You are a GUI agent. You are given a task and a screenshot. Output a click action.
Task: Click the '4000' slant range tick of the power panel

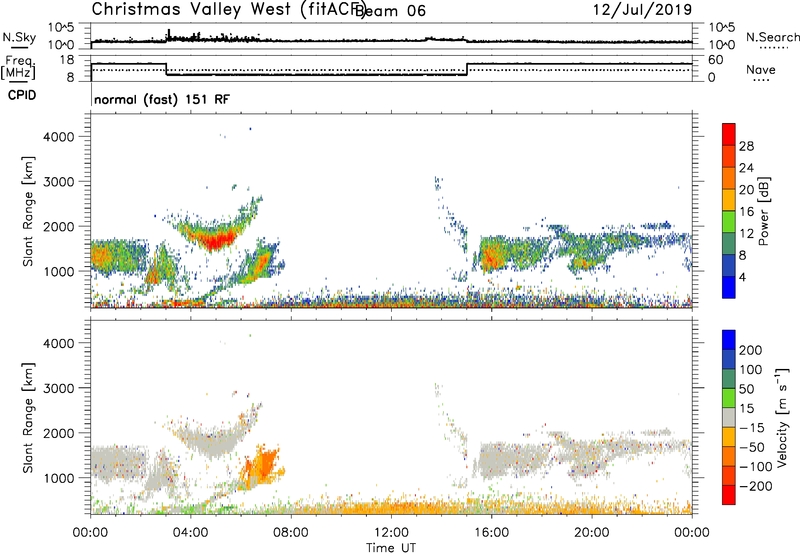pos(58,137)
